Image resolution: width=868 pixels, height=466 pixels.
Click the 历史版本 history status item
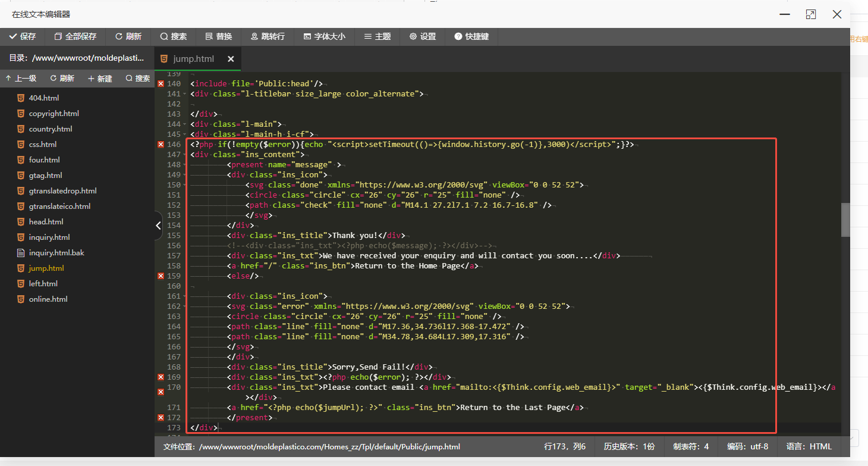(629, 446)
